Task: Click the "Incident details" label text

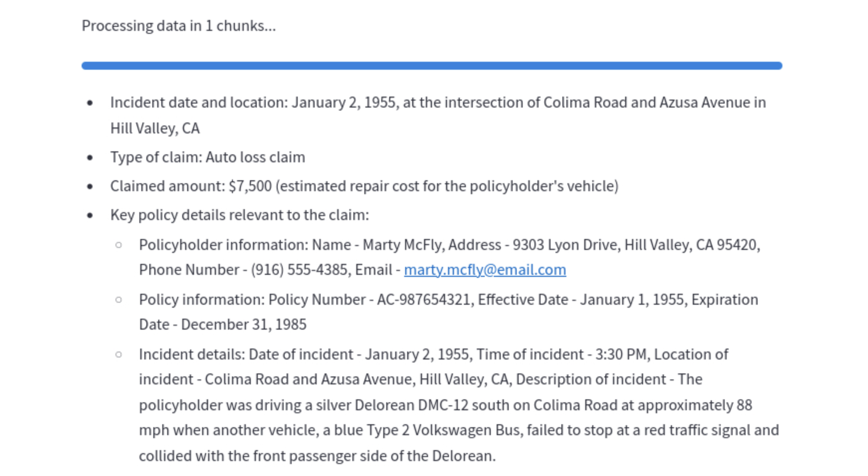Action: tap(192, 355)
